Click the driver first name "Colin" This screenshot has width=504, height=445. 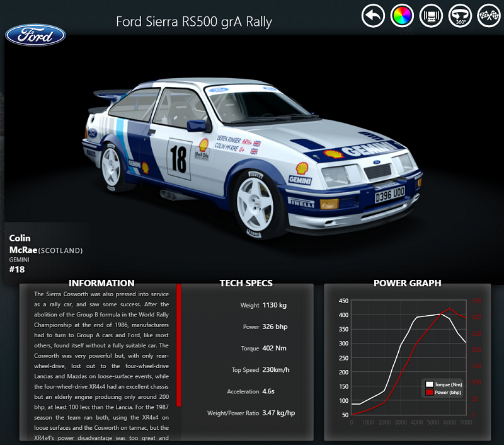(x=20, y=238)
